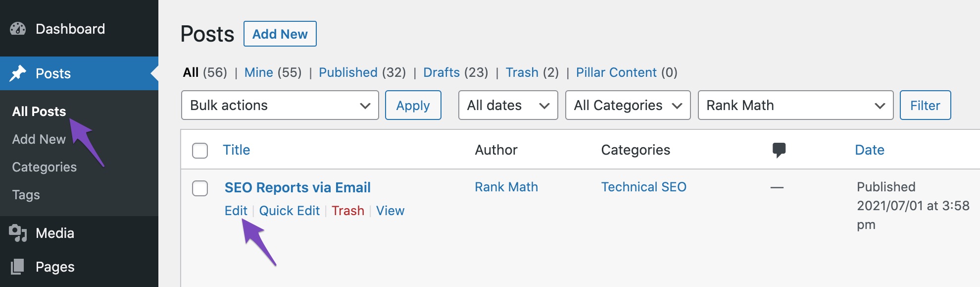Click the Posts pushpin icon
980x287 pixels.
pyautogui.click(x=18, y=73)
